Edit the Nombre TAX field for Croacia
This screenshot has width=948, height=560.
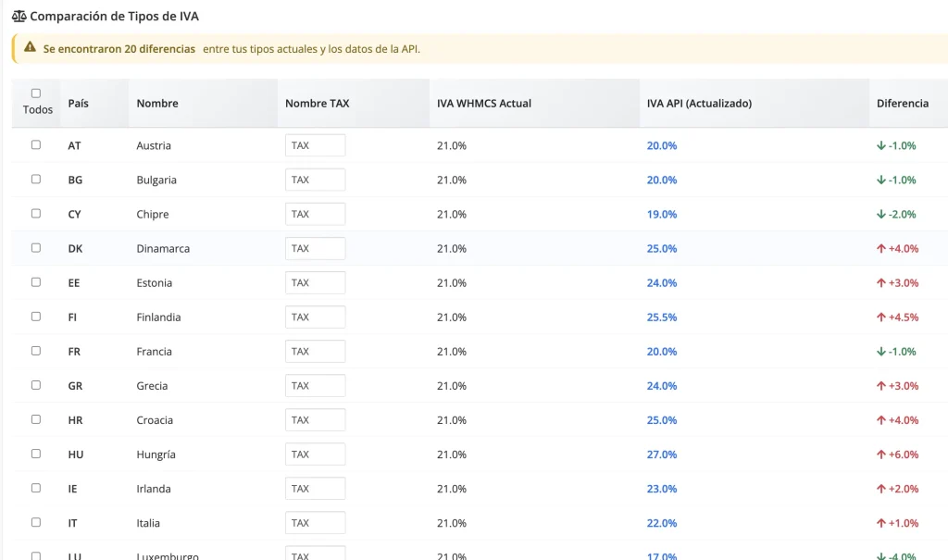coord(315,420)
